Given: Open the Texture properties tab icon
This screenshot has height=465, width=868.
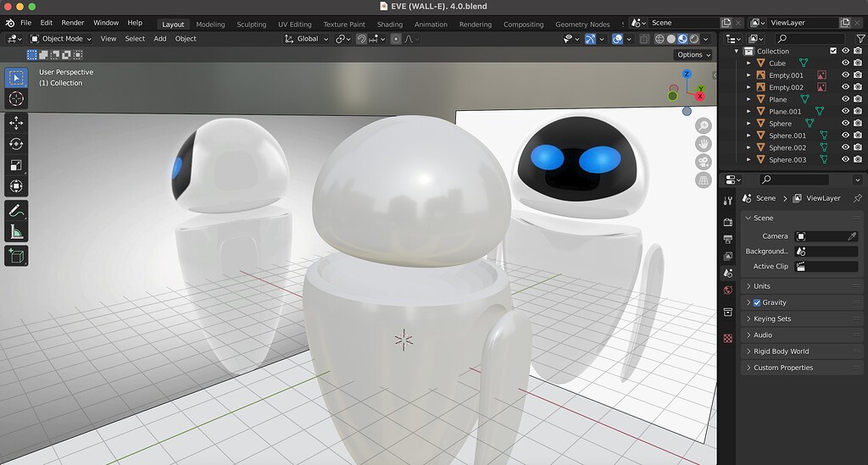Looking at the screenshot, I should [728, 339].
